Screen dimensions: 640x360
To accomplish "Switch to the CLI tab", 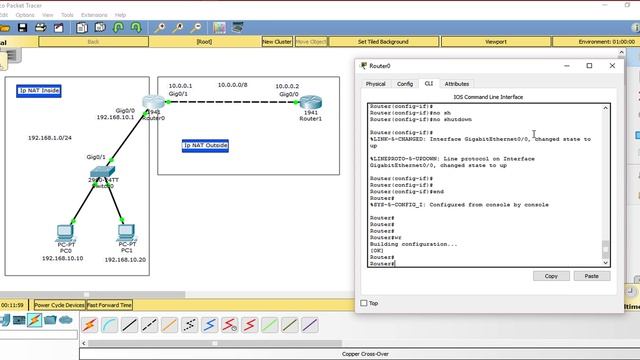I will [429, 83].
